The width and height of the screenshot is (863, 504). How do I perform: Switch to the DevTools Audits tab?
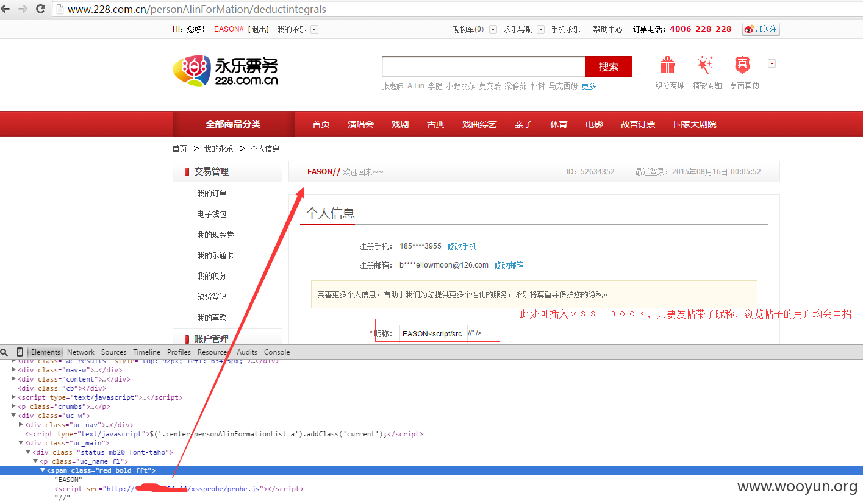(247, 352)
